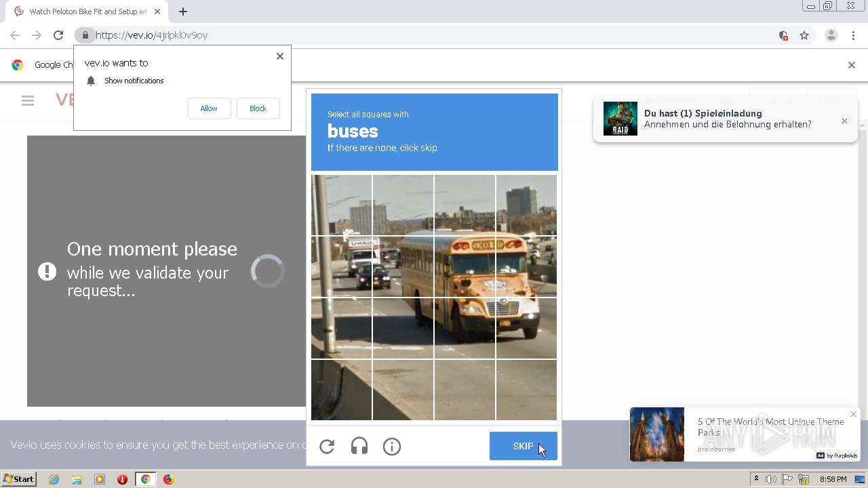Open the Chrome profile avatar
The width and height of the screenshot is (868, 488).
tap(831, 35)
